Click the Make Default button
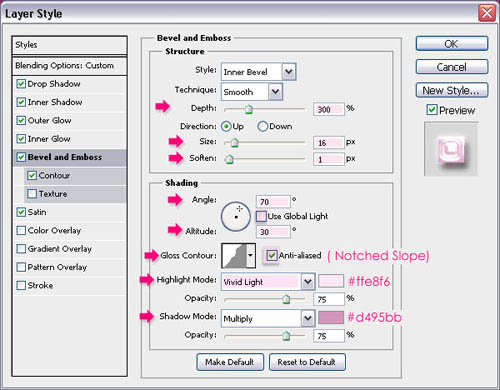This screenshot has width=500, height=390. (x=230, y=362)
